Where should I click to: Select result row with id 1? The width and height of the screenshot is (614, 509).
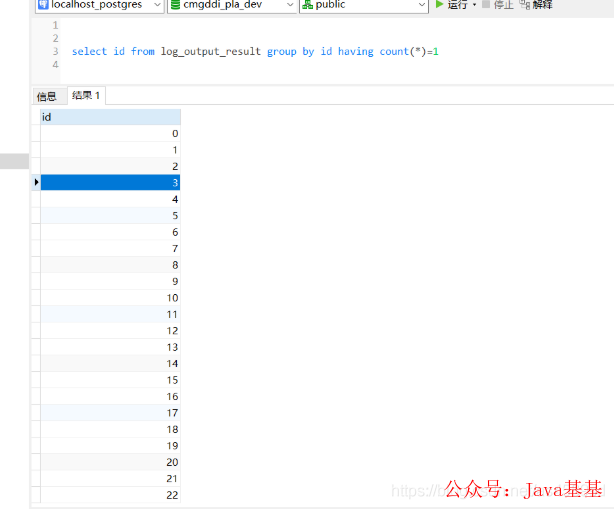(x=110, y=150)
